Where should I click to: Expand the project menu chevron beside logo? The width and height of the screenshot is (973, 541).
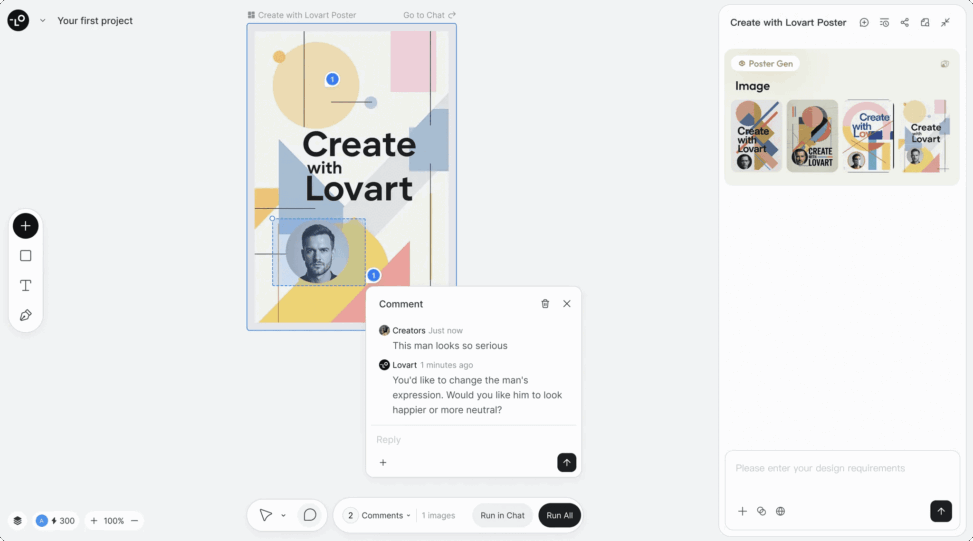tap(42, 20)
